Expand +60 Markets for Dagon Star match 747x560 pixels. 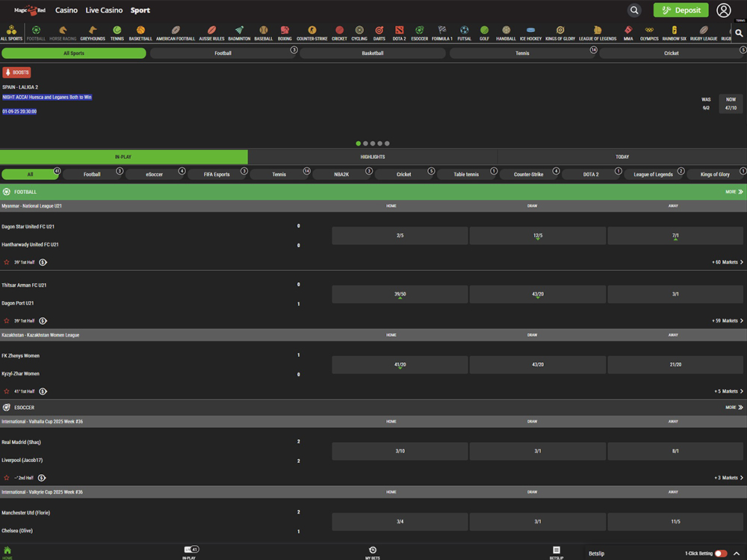pyautogui.click(x=727, y=263)
